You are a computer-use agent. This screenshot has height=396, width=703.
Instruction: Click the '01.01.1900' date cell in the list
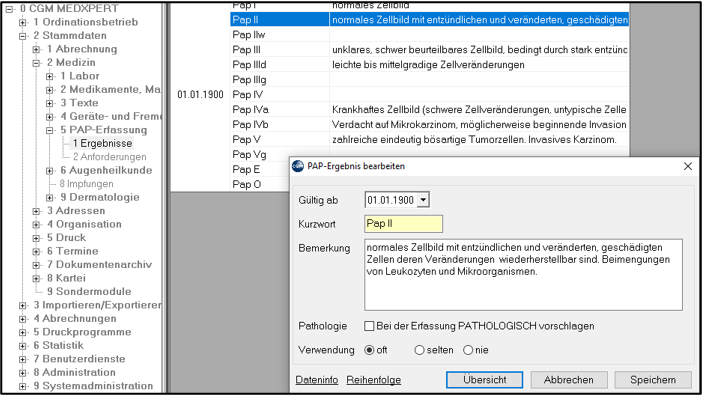pyautogui.click(x=200, y=95)
